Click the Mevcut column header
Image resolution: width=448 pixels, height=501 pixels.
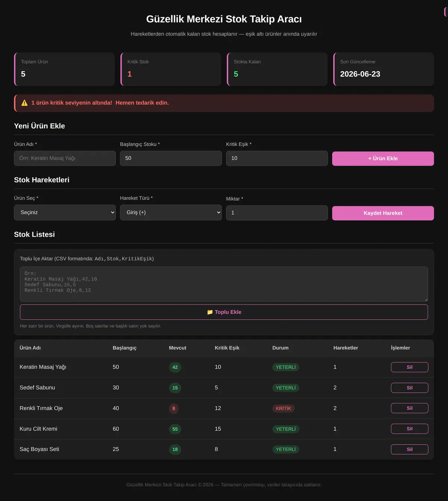tap(178, 348)
